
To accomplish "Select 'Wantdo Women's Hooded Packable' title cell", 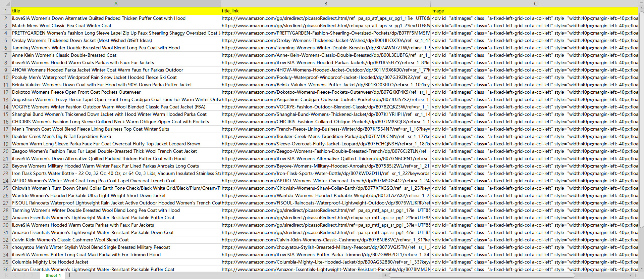I will pyautogui.click(x=116, y=195).
